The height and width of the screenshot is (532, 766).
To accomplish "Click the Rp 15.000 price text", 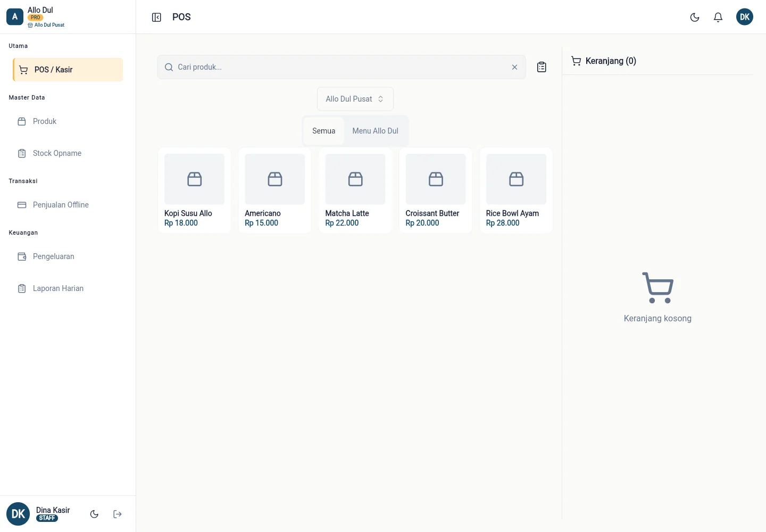I will coord(261,223).
